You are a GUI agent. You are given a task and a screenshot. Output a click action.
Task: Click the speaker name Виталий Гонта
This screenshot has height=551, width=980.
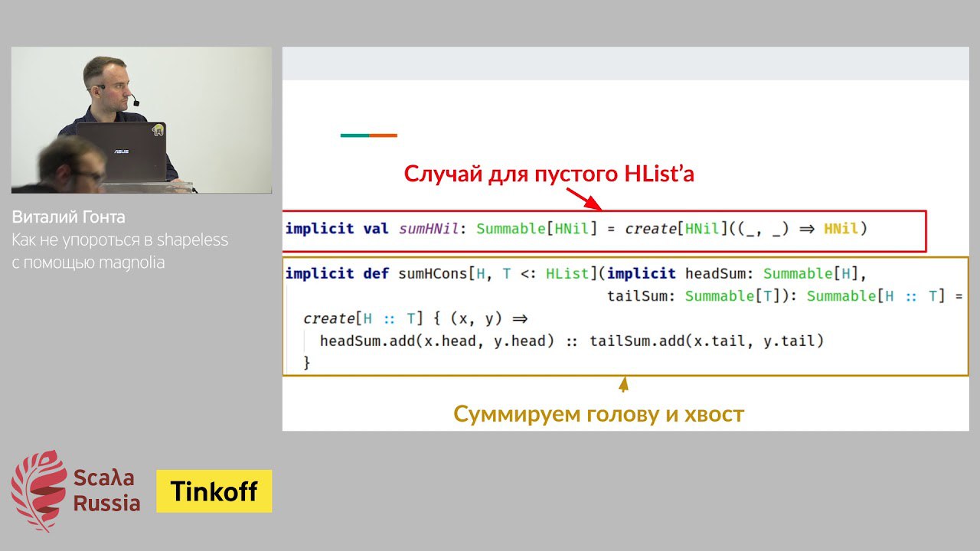click(69, 217)
